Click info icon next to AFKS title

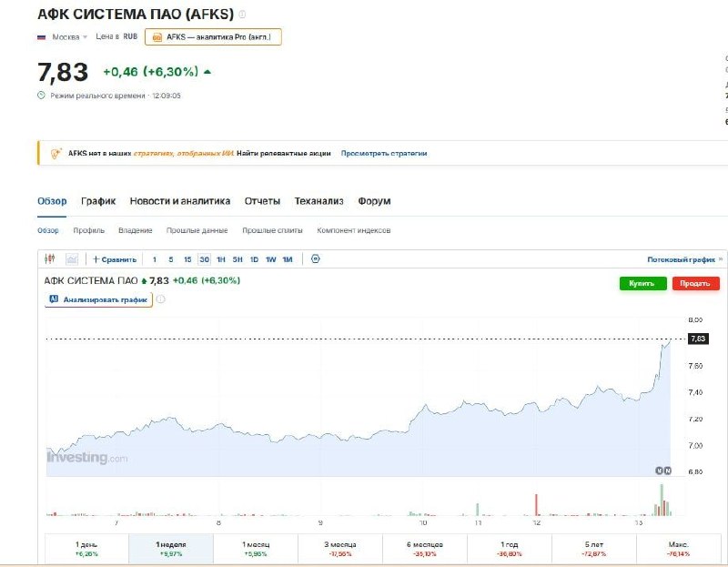242,15
